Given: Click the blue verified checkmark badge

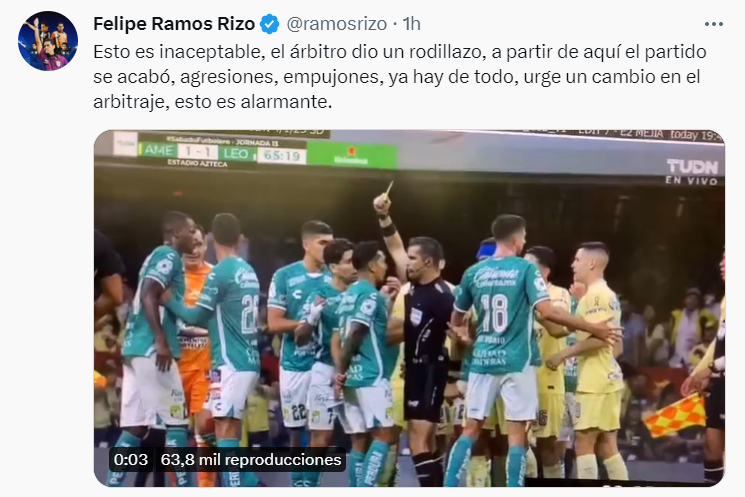Looking at the screenshot, I should point(270,24).
